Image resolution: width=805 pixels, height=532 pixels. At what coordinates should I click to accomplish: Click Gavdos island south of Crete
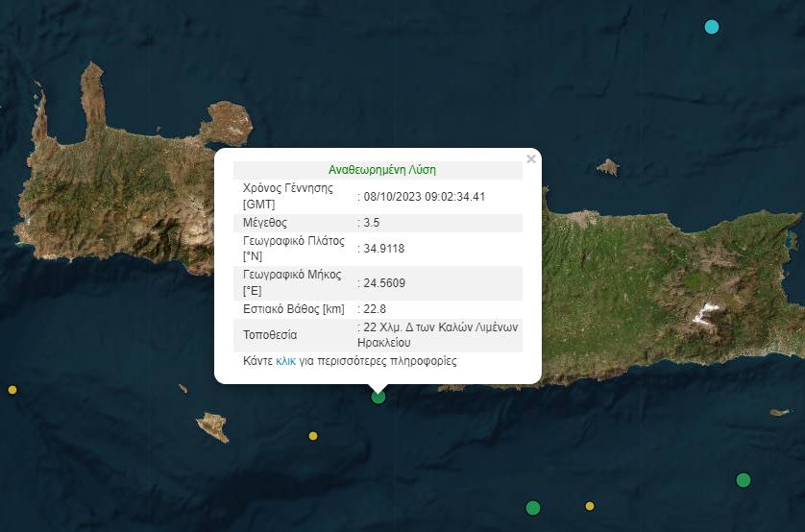point(213,426)
